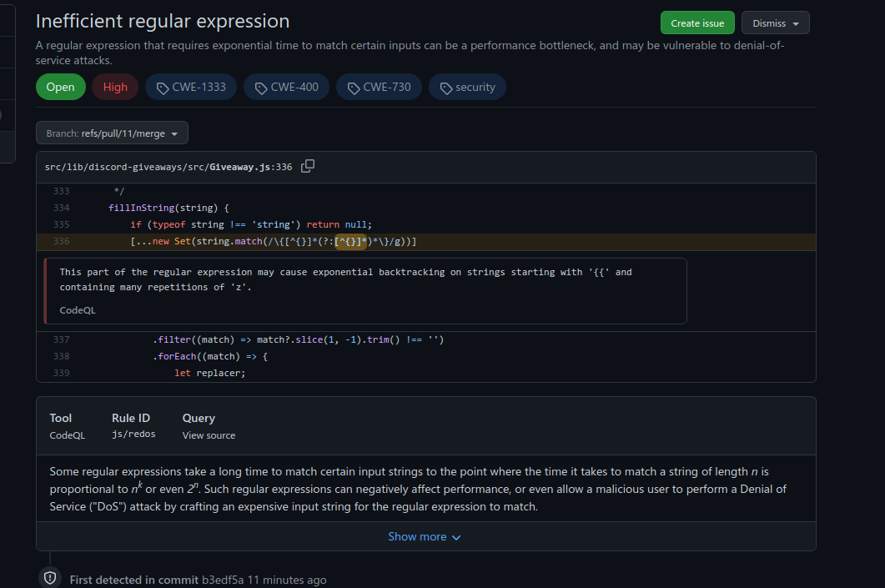
Task: Click the green Open status badge
Action: (x=60, y=87)
